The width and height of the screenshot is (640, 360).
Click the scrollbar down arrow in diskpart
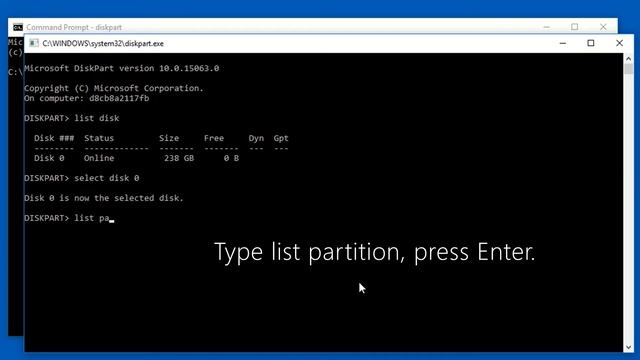(629, 347)
